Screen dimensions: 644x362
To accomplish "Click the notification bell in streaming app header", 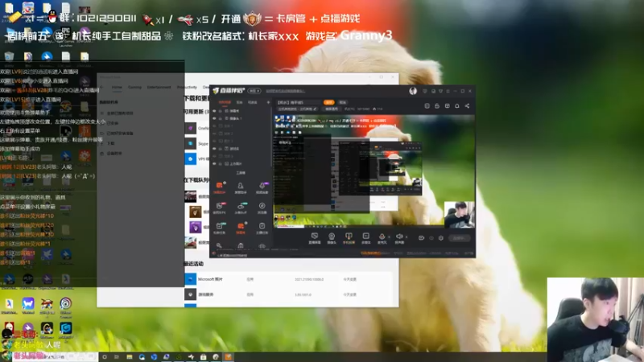I will pos(456,106).
